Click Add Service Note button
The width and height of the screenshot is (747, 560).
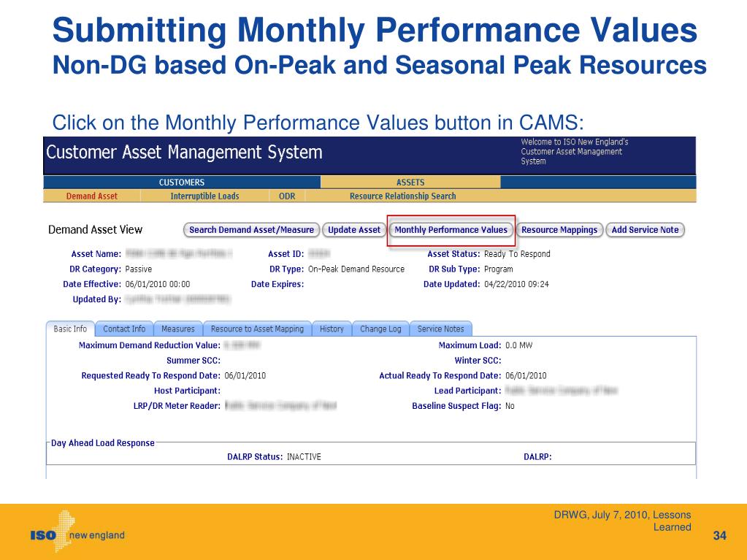click(645, 230)
